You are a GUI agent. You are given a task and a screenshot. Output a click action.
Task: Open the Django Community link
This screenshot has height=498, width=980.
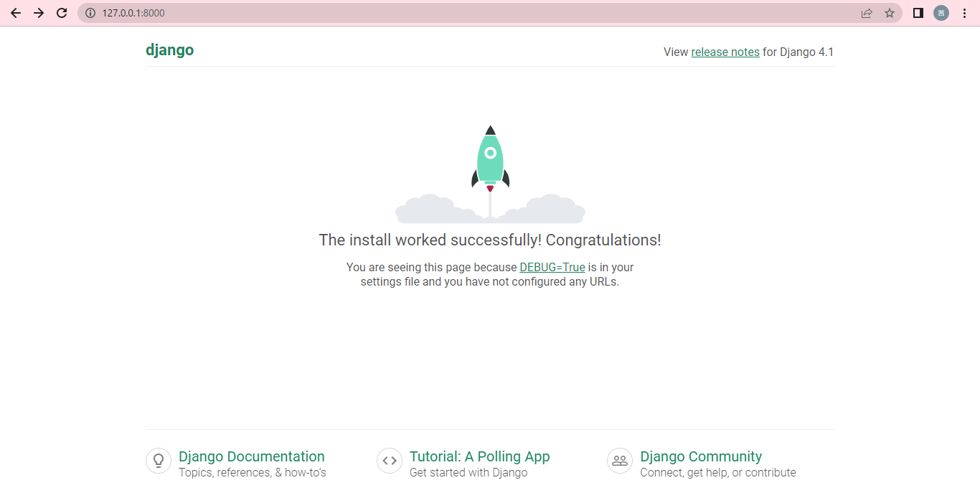pyautogui.click(x=701, y=456)
